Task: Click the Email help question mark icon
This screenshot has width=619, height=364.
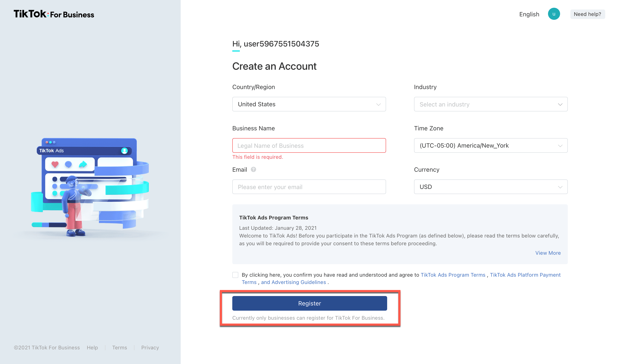Action: click(x=253, y=170)
